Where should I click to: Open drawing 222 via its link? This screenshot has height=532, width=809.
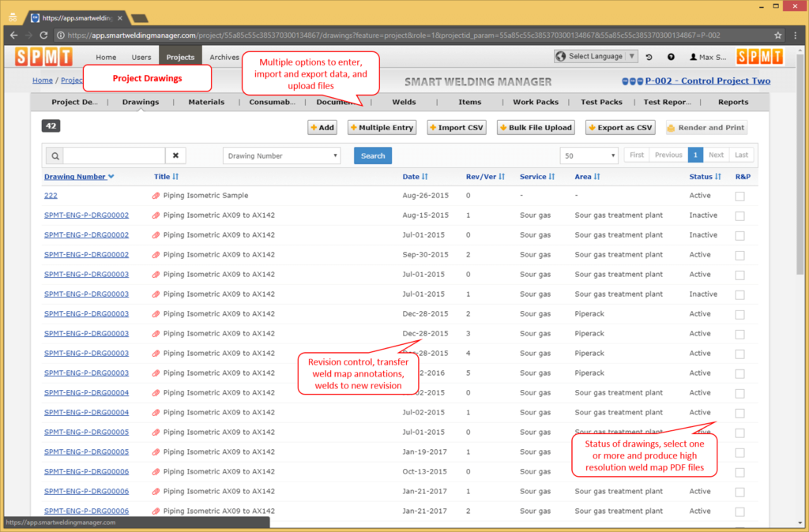tap(51, 195)
